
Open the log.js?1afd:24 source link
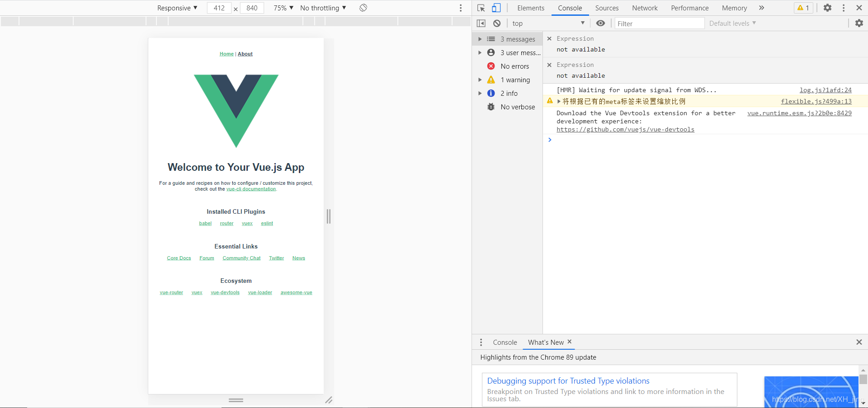click(826, 90)
